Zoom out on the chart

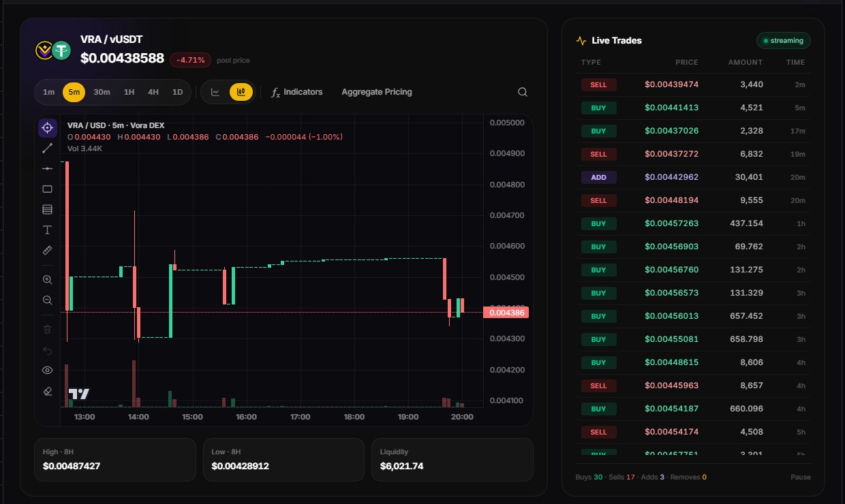(x=48, y=300)
